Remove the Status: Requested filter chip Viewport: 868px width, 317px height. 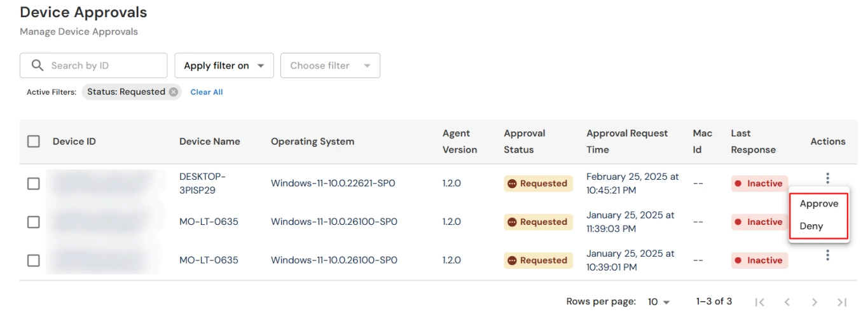click(x=173, y=92)
